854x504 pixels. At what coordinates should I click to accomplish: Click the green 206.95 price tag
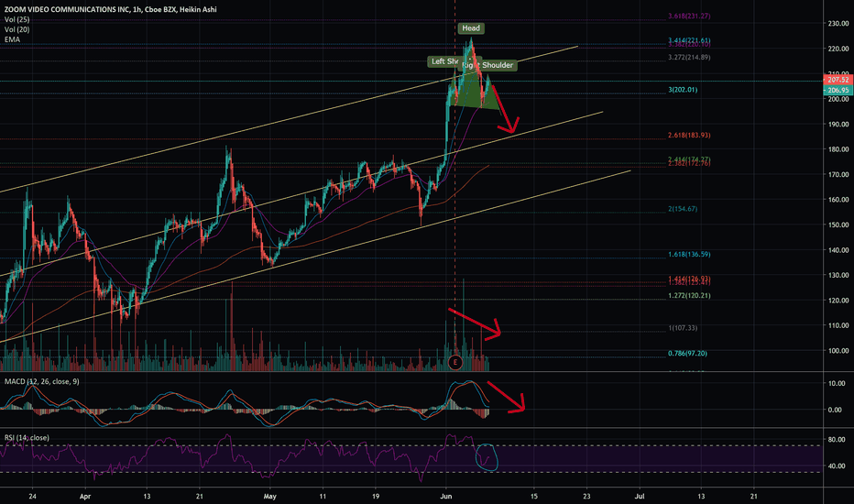click(x=838, y=90)
